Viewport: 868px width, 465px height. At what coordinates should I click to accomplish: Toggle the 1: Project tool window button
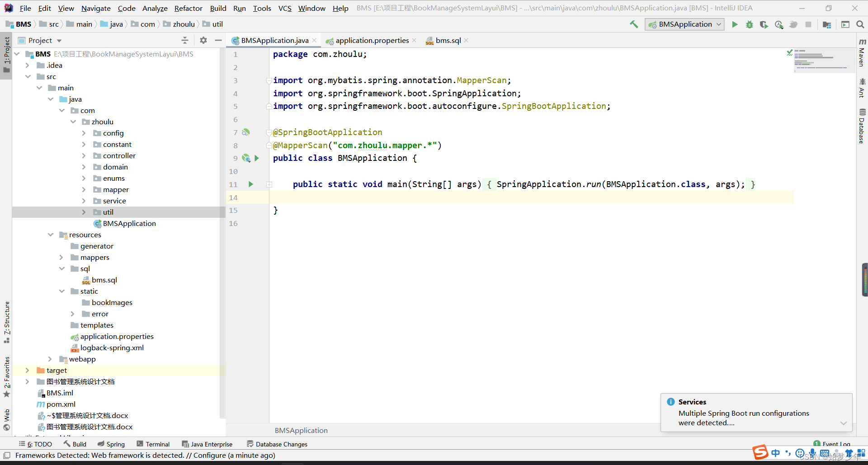click(6, 56)
